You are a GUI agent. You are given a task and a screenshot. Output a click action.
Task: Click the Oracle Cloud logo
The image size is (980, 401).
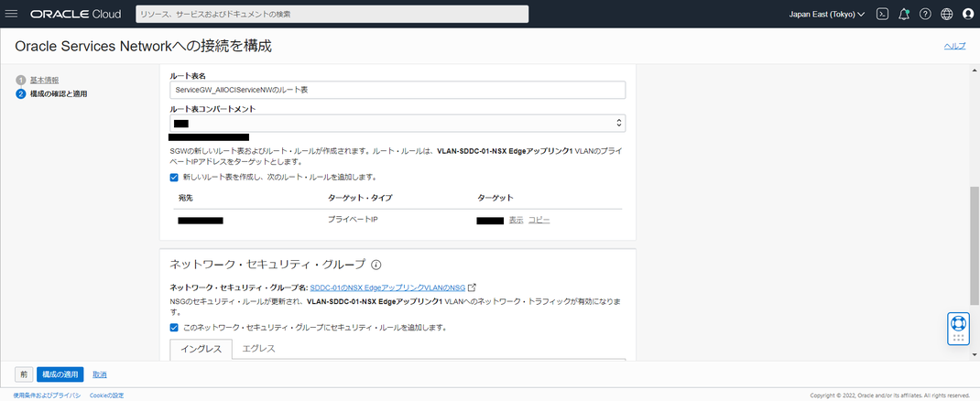76,14
